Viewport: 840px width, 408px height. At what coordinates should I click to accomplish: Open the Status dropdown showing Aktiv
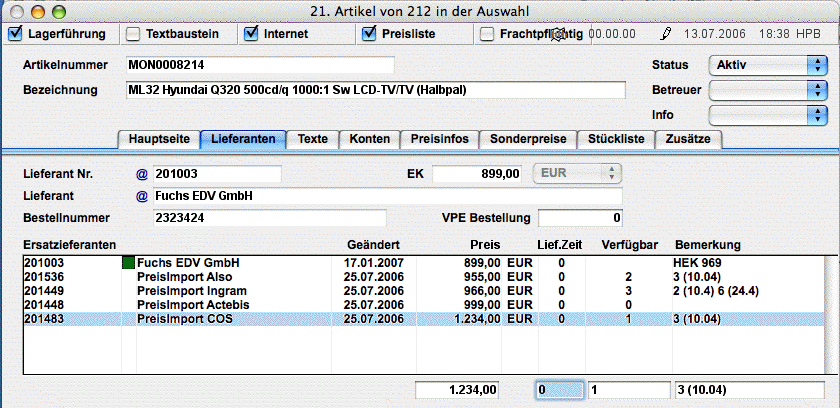[766, 65]
